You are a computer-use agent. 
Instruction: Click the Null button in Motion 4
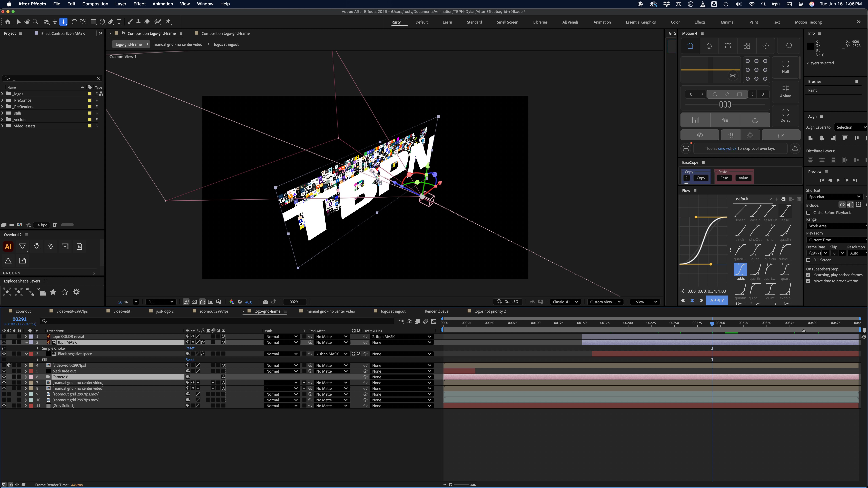click(785, 67)
